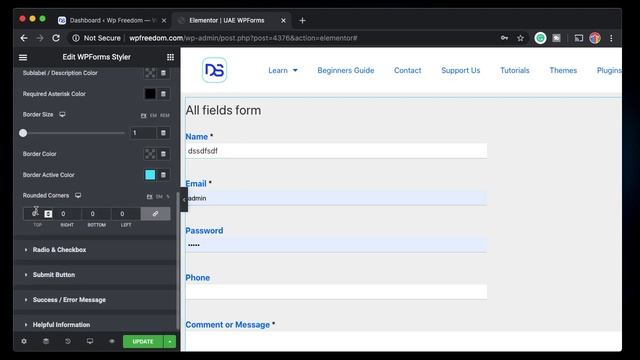Viewport: 640px width, 360px height.
Task: Click the Border Size number field
Action: (x=143, y=133)
